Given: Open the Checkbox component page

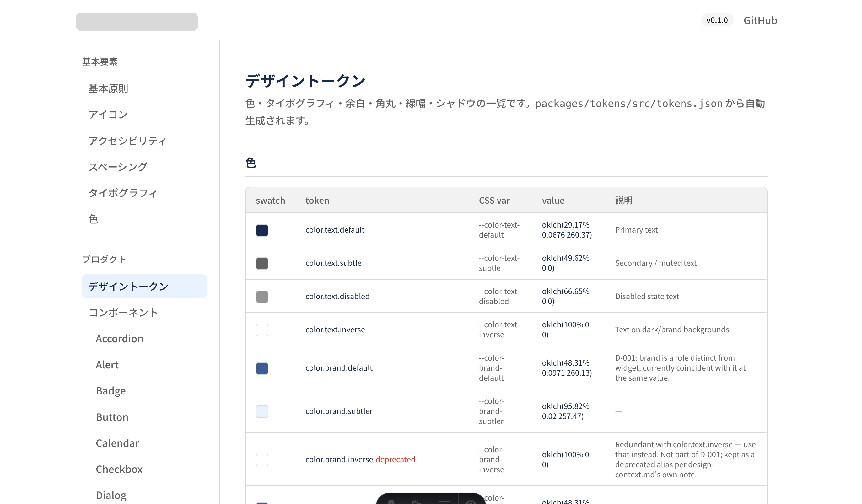Looking at the screenshot, I should [x=119, y=469].
